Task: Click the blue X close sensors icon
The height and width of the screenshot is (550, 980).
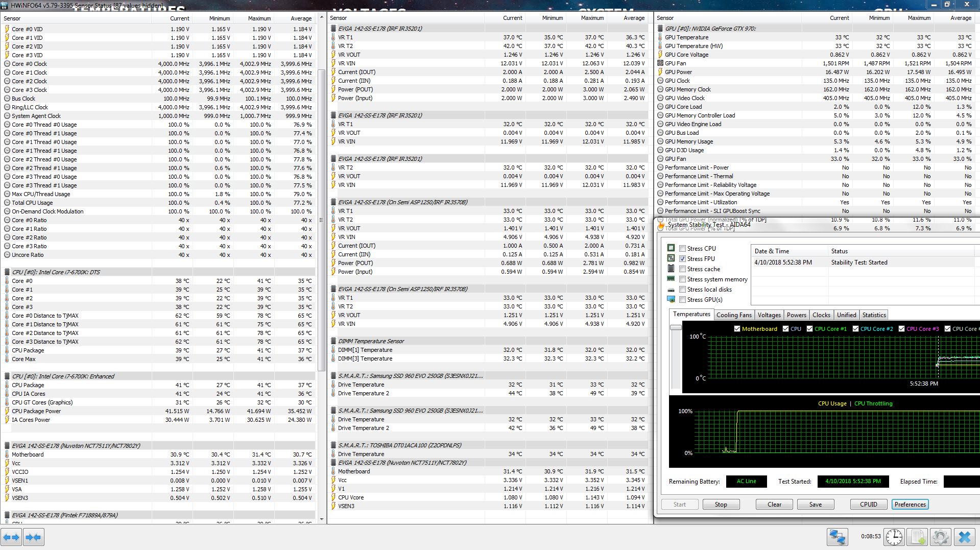Action: pyautogui.click(x=964, y=537)
